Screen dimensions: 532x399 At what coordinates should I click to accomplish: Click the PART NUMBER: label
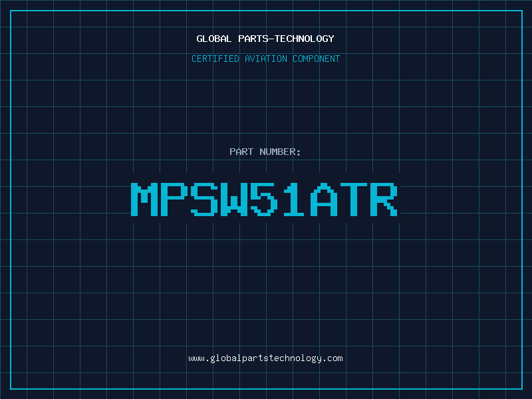[x=265, y=152]
